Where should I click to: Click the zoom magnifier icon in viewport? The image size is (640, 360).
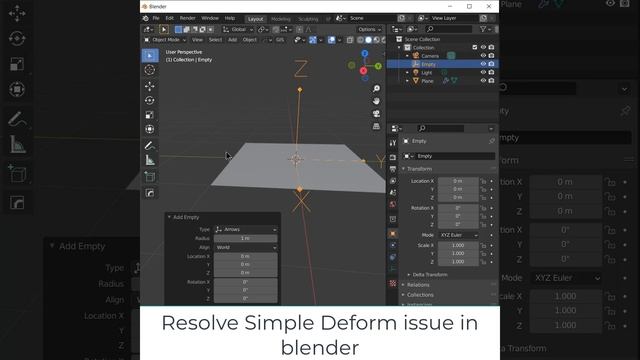376,89
